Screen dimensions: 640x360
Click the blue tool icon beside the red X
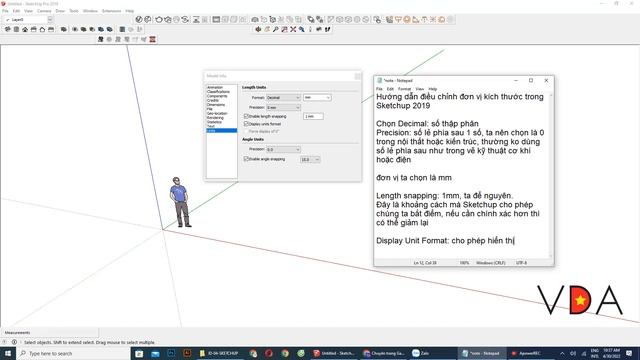point(301,29)
